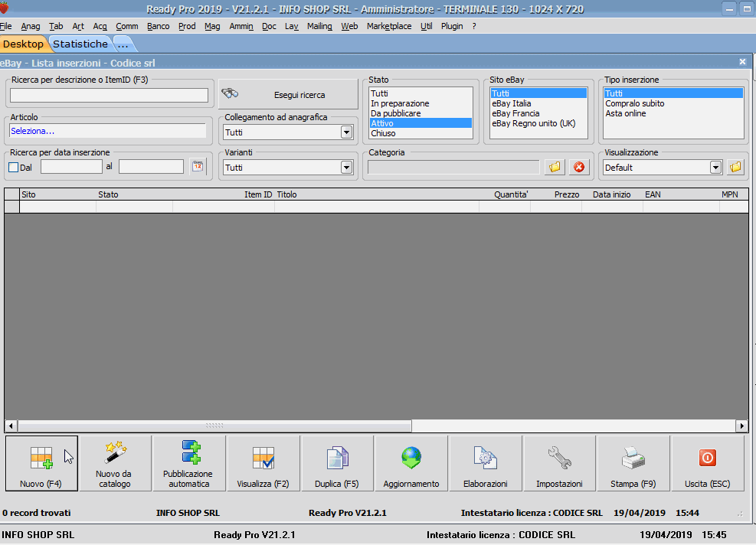Duplicate listing with Duplica (F5)
This screenshot has width=756, height=545.
[337, 463]
